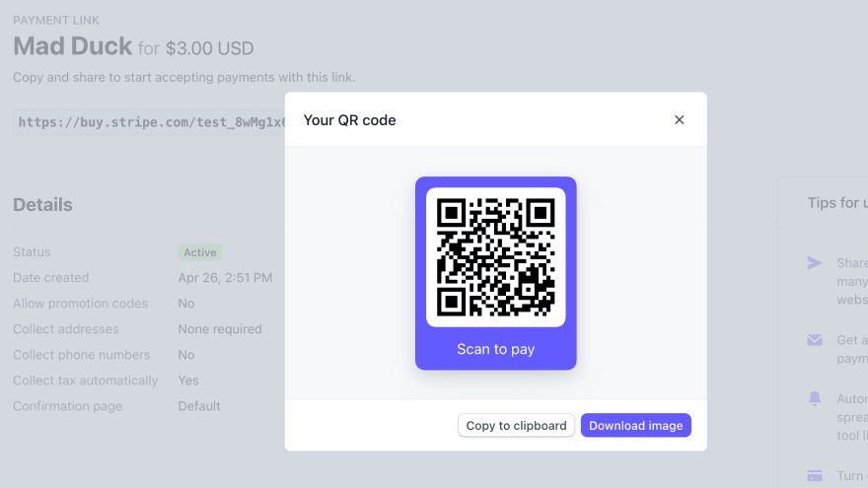Click the QR code image
This screenshot has height=488, width=868.
point(495,257)
